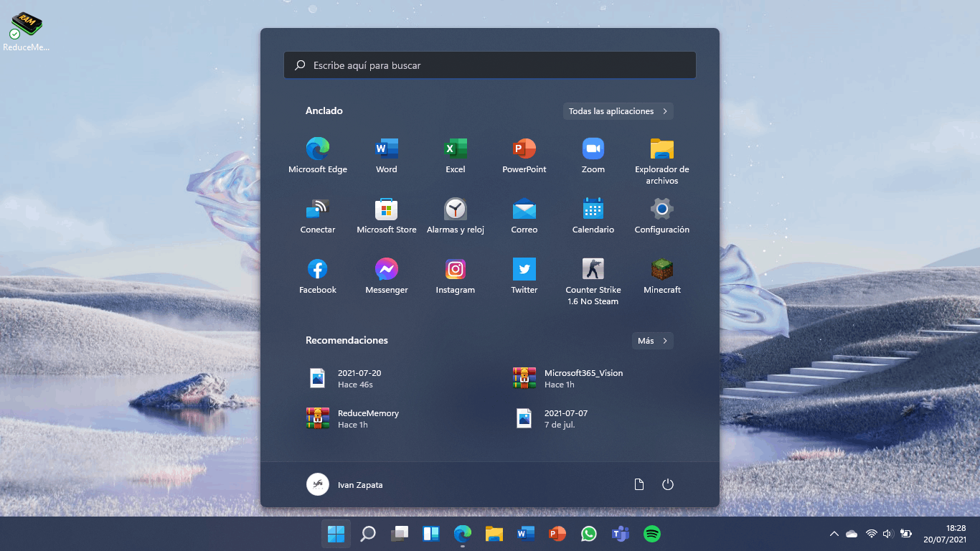Image resolution: width=980 pixels, height=551 pixels.
Task: Launch the Twitter app
Action: click(524, 276)
